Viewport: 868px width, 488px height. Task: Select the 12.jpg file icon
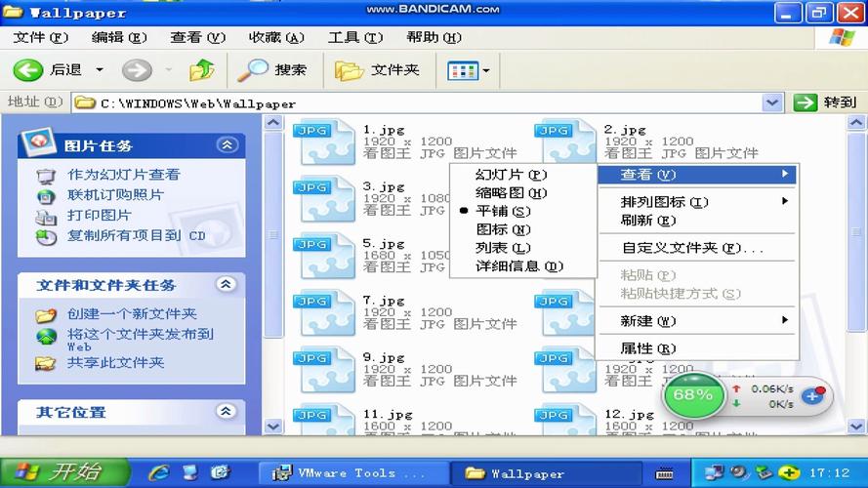tap(565, 421)
